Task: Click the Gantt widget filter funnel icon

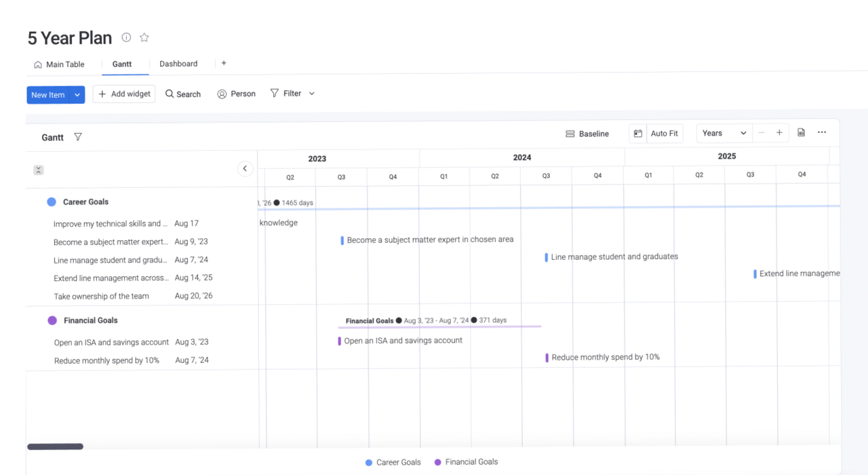Action: pos(78,137)
